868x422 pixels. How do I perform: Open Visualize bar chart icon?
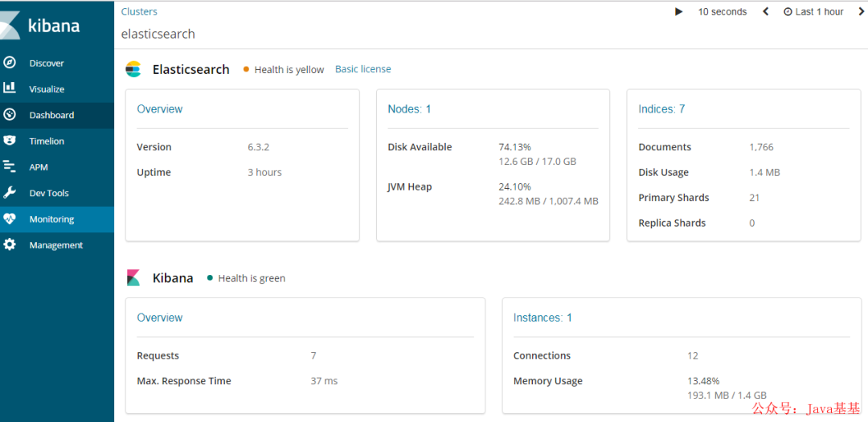coord(10,88)
